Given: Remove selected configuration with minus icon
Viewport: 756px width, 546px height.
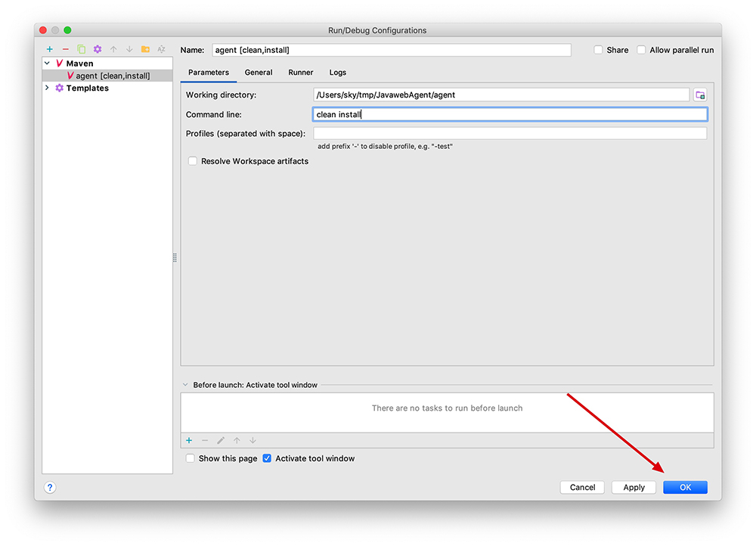Looking at the screenshot, I should tap(66, 49).
